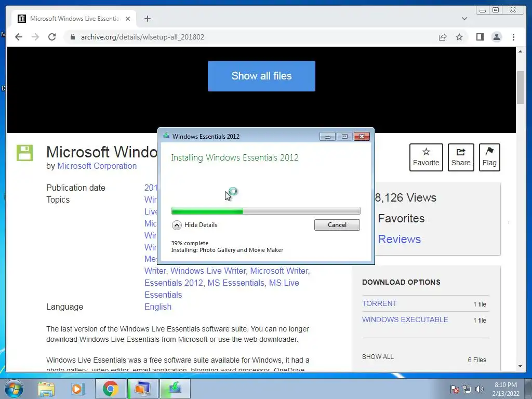Viewport: 532px width, 399px height.
Task: Click the '8,126 Views' stat text
Action: [x=405, y=198]
